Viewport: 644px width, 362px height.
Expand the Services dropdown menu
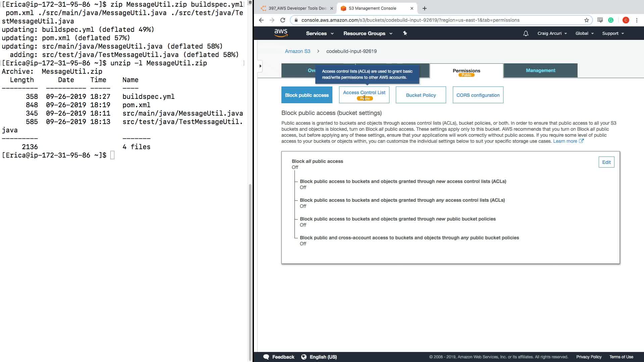pyautogui.click(x=319, y=34)
